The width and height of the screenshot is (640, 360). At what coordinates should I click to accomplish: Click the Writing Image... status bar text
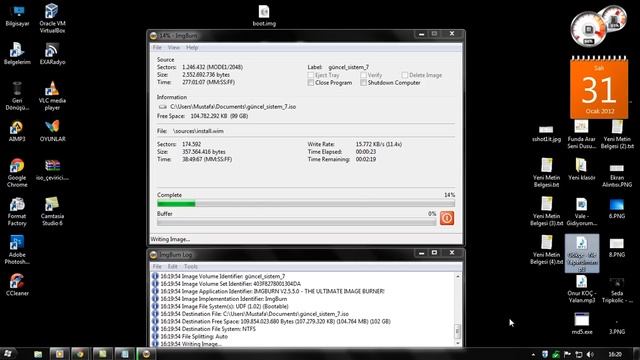point(170,239)
